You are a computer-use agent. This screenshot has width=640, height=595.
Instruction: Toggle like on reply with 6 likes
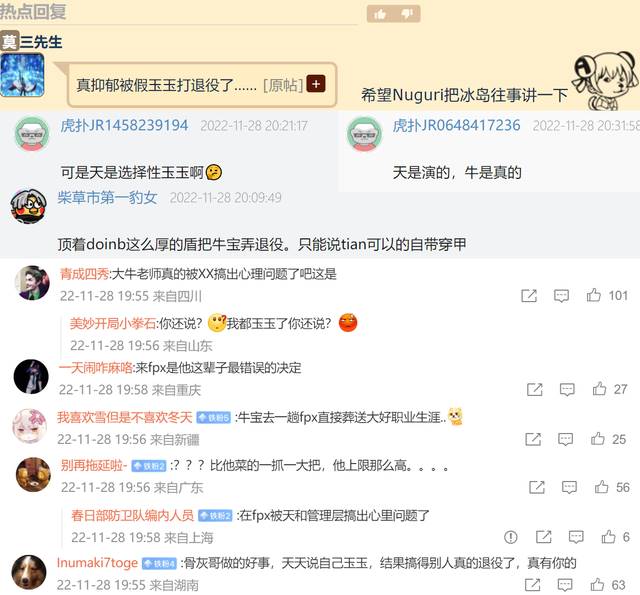pyautogui.click(x=608, y=537)
